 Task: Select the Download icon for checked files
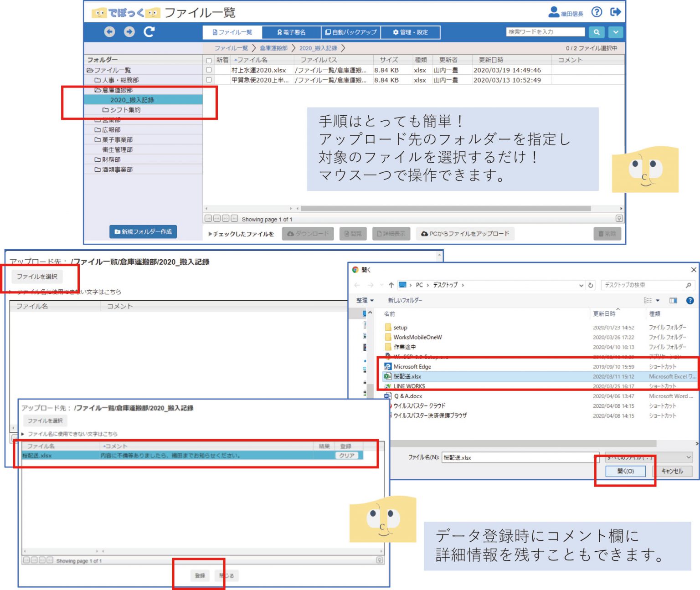pyautogui.click(x=308, y=234)
